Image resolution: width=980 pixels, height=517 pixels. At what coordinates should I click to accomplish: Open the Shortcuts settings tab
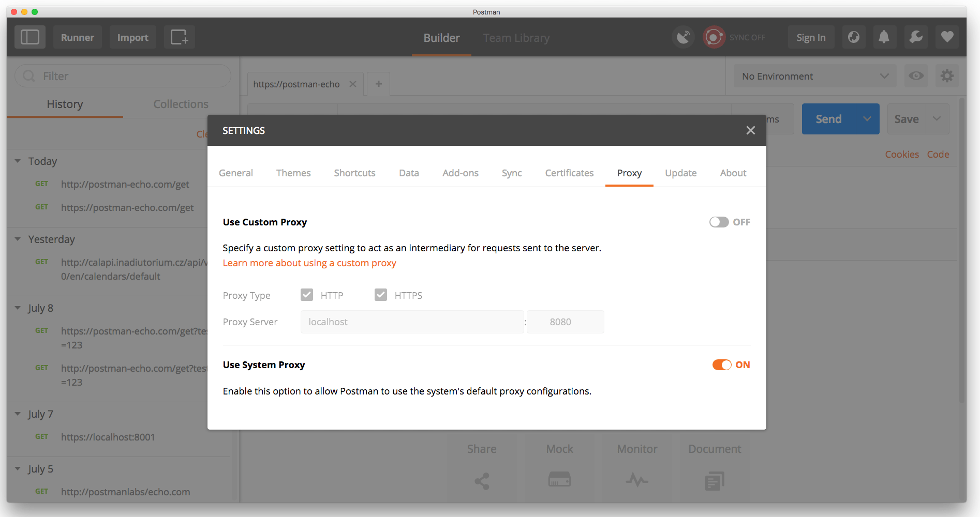354,173
